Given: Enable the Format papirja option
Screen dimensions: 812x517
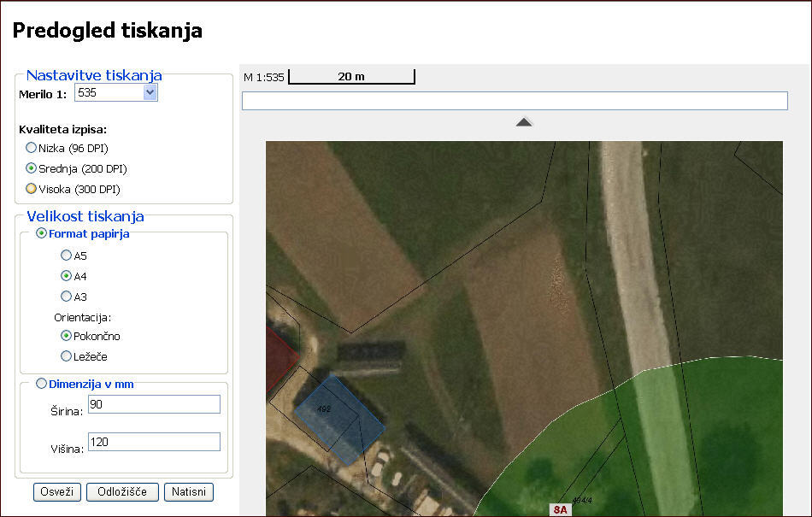Looking at the screenshot, I should coord(41,233).
